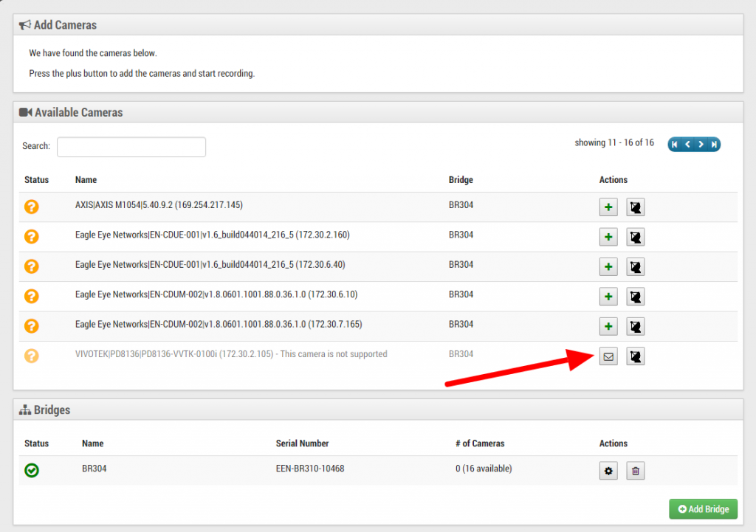Select camera name ending 172.30.7.165
Viewport: 756px width, 532px height.
(219, 325)
